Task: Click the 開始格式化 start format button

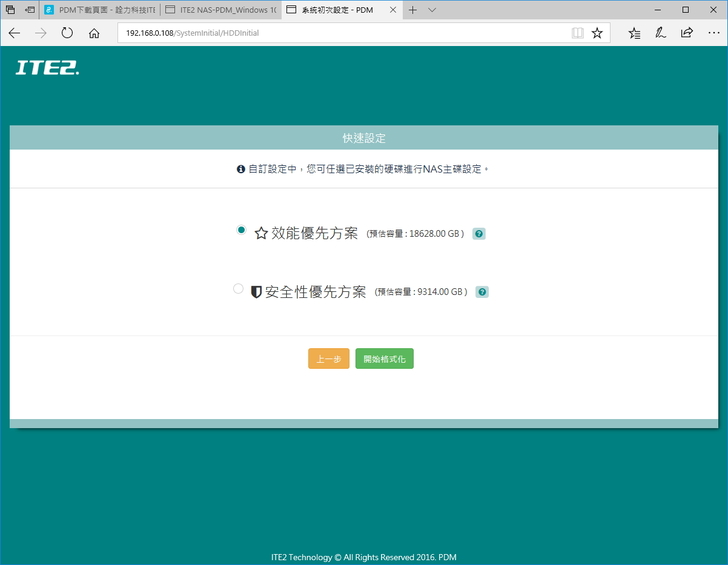Action: tap(384, 359)
